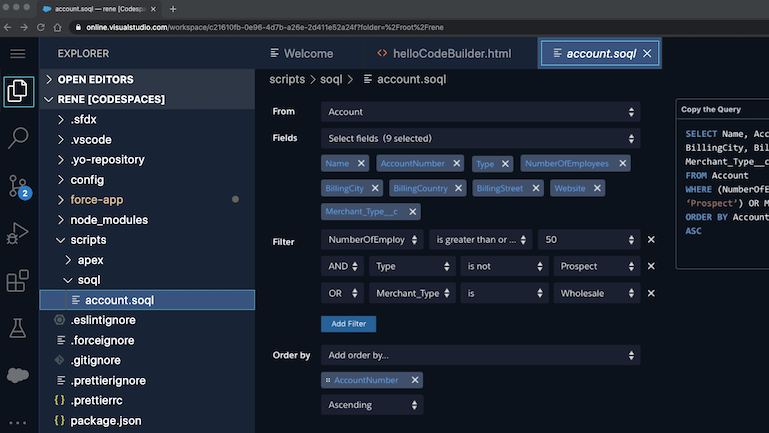The image size is (769, 433).
Task: Open the OR logic dropdown
Action: pos(342,293)
